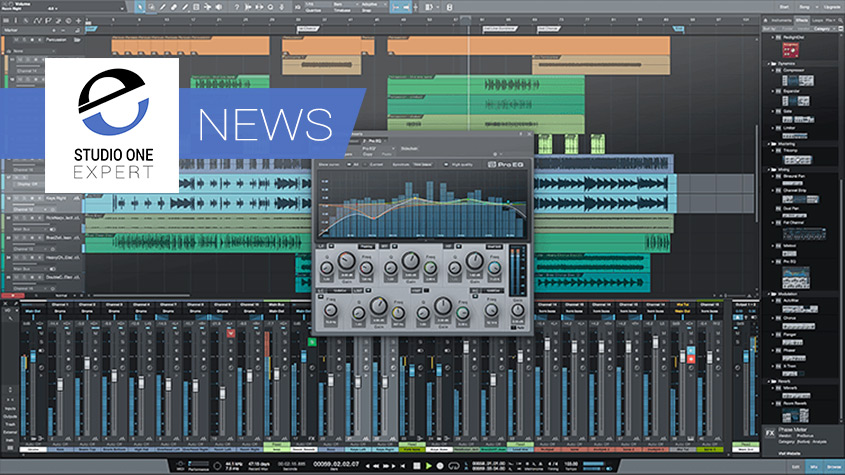Click Rewind button in transport bar
The height and width of the screenshot is (475, 845).
point(376,465)
